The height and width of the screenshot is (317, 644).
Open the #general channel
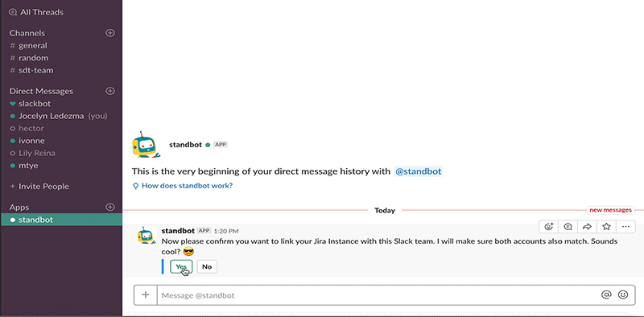33,46
